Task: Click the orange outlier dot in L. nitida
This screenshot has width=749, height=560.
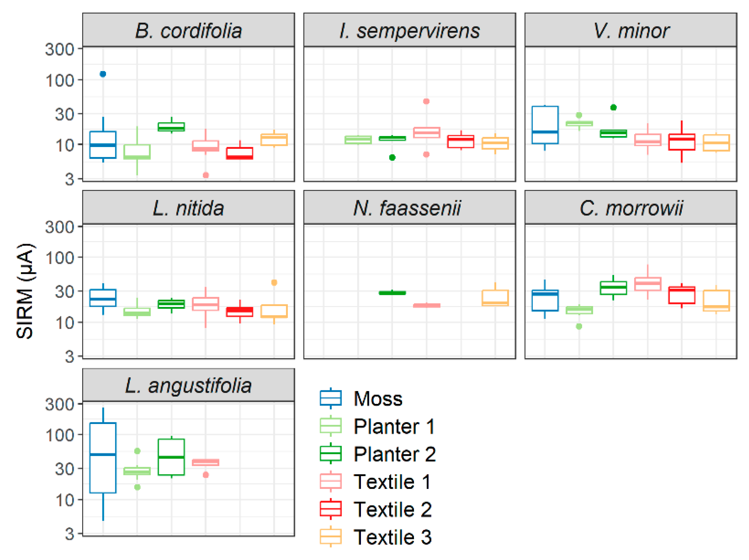Action: click(x=274, y=282)
